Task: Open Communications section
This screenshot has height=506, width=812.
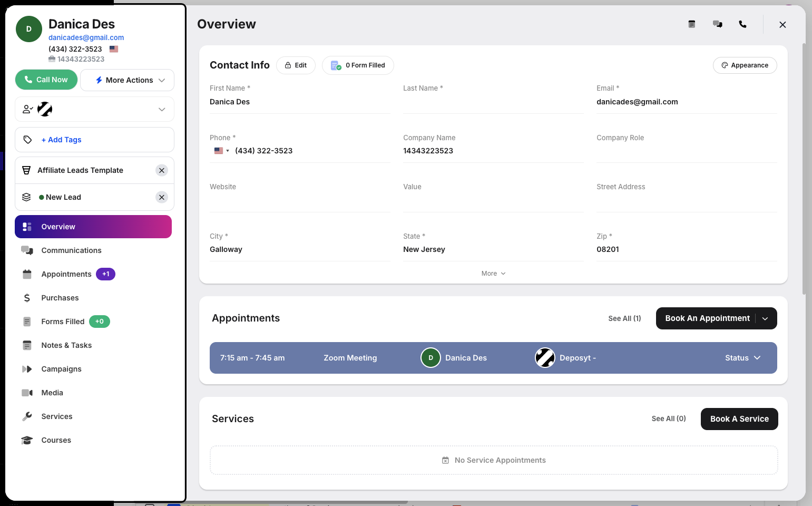Action: (x=93, y=250)
